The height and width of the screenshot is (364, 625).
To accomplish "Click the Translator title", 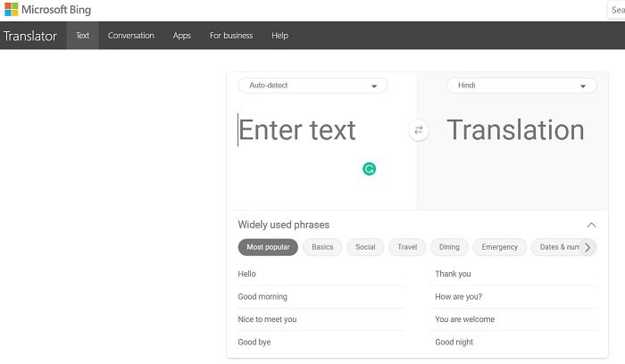I will click(x=30, y=36).
